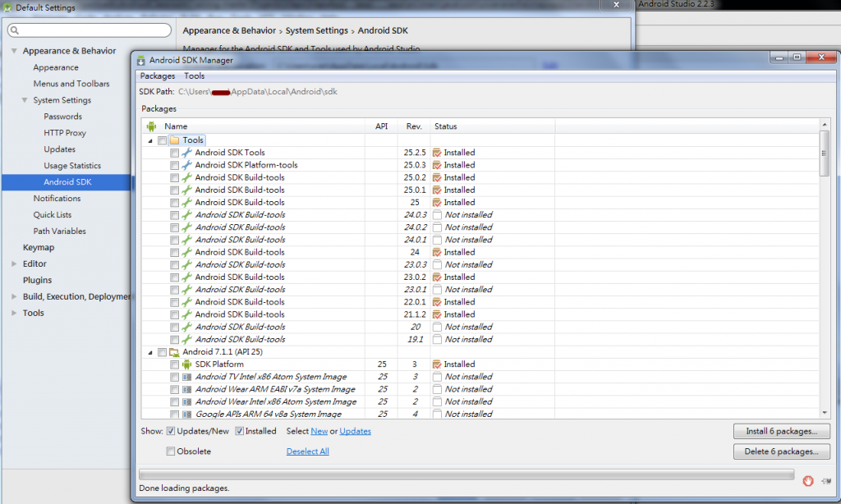841x504 pixels.
Task: Click the Not installed status icon for revision 24.0.3
Action: (437, 214)
